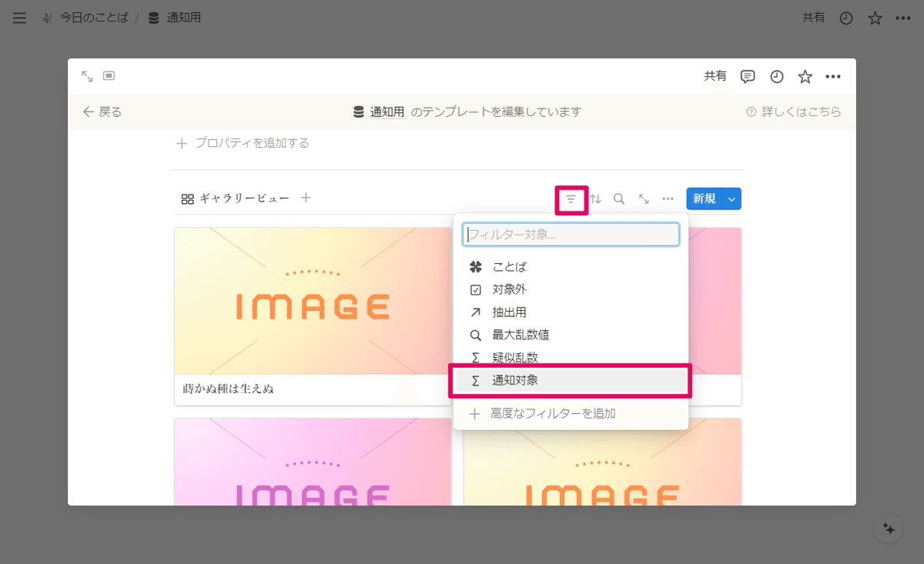
Task: Open the hamburger sidebar menu
Action: pos(19,18)
